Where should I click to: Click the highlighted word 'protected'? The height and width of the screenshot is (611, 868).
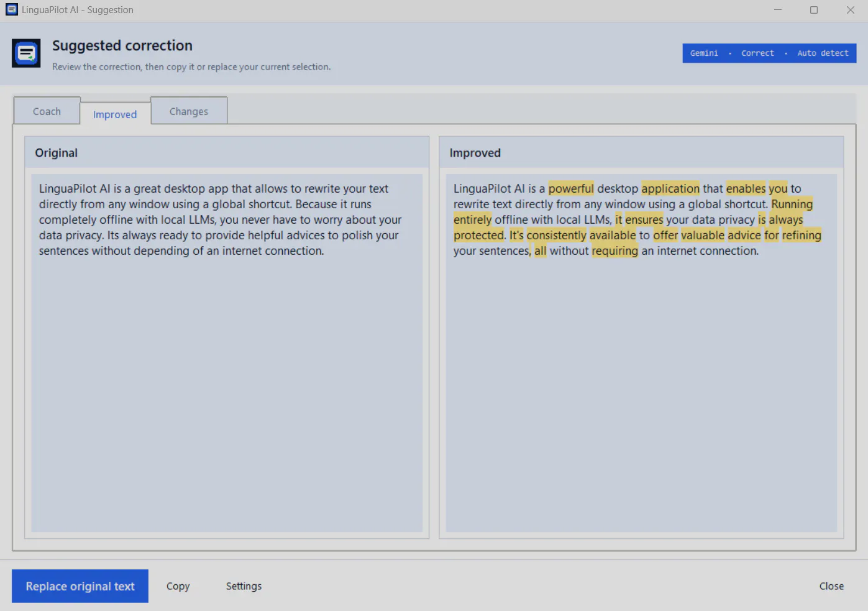[479, 235]
